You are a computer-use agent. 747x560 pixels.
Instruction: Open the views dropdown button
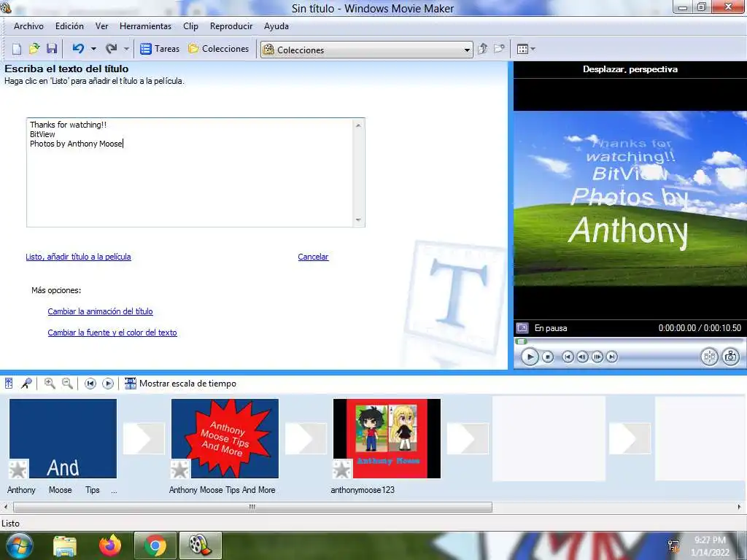pyautogui.click(x=526, y=49)
